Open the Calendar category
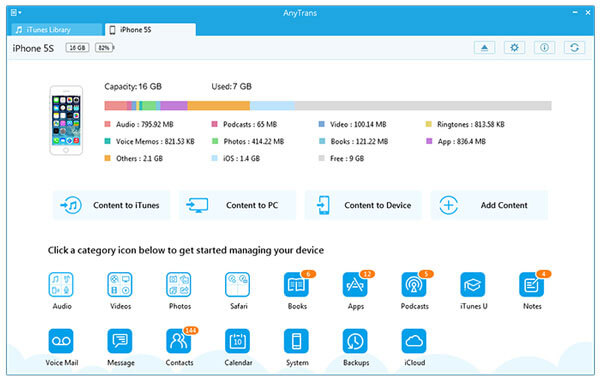This screenshot has width=600, height=380. (x=238, y=341)
